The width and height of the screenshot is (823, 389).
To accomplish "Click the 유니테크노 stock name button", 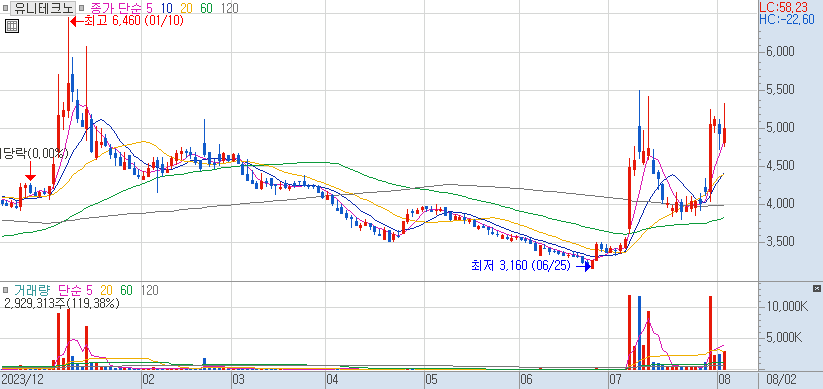I will tap(43, 8).
